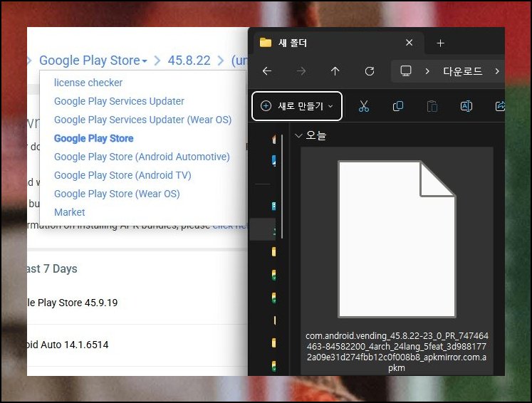Choose Market from dropdown list
Screen dimensions: 532x403
point(70,212)
